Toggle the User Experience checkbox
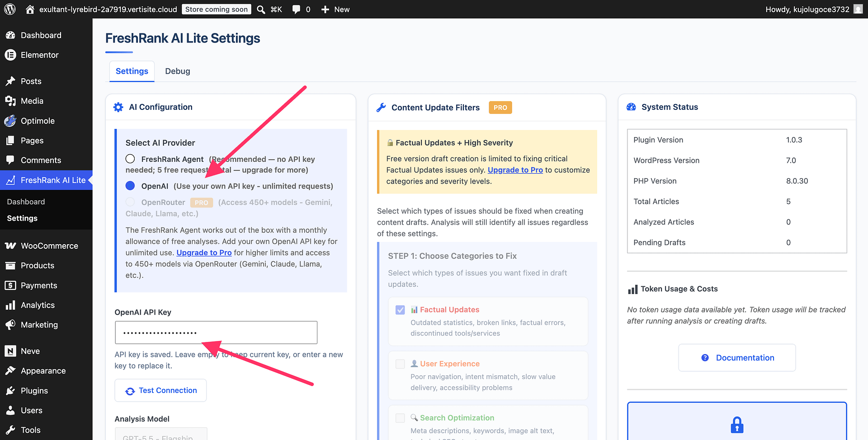This screenshot has width=868, height=440. click(x=400, y=364)
